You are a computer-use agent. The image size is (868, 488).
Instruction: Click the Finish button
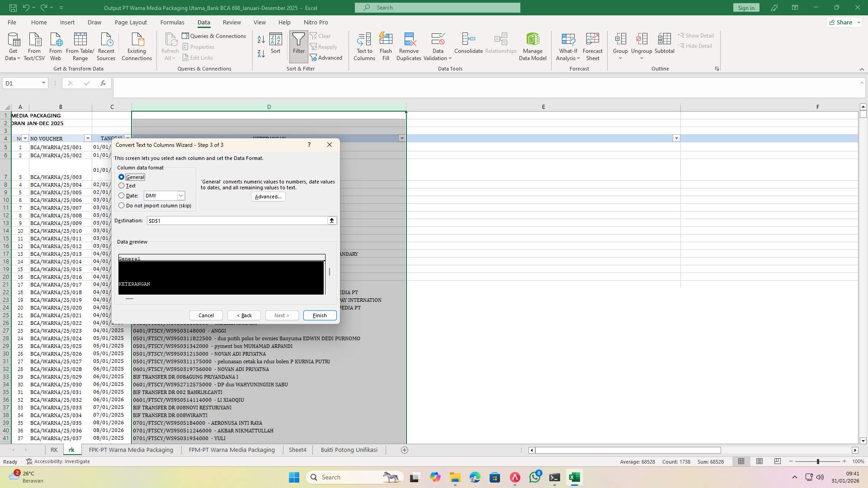tap(319, 315)
